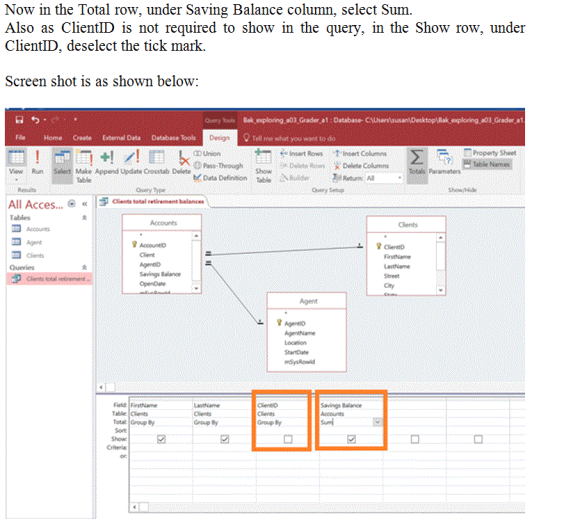Open the Builder tool

coord(294,178)
